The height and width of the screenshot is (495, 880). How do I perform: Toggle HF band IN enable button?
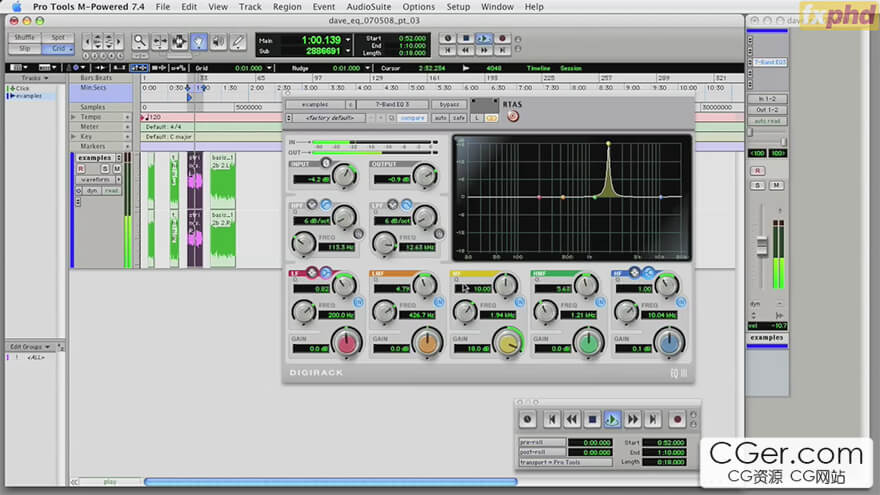681,302
